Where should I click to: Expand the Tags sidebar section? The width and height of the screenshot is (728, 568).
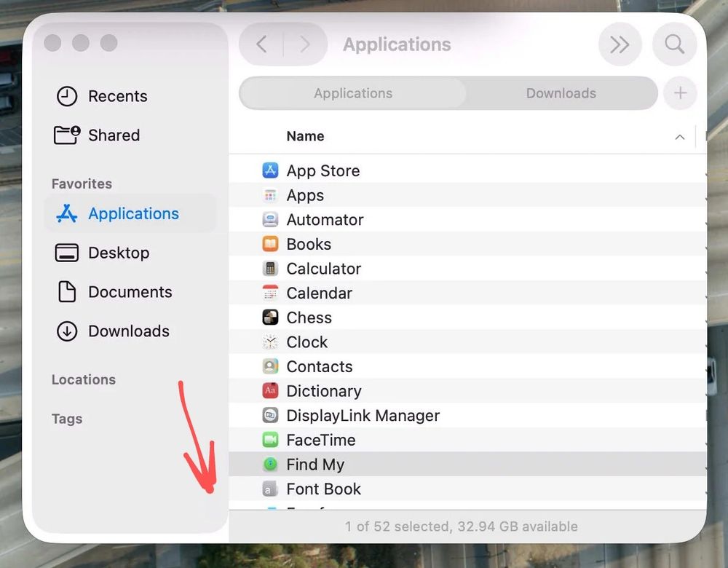tap(67, 419)
